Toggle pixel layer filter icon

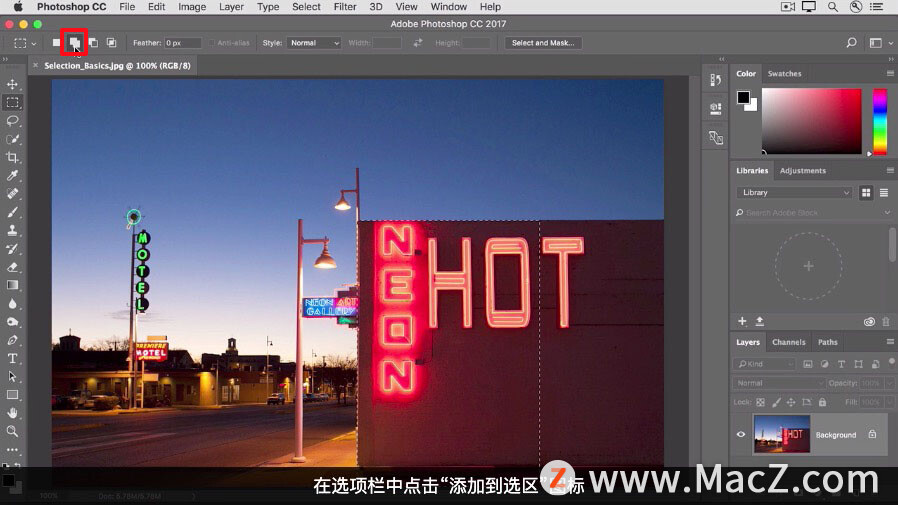[x=808, y=364]
